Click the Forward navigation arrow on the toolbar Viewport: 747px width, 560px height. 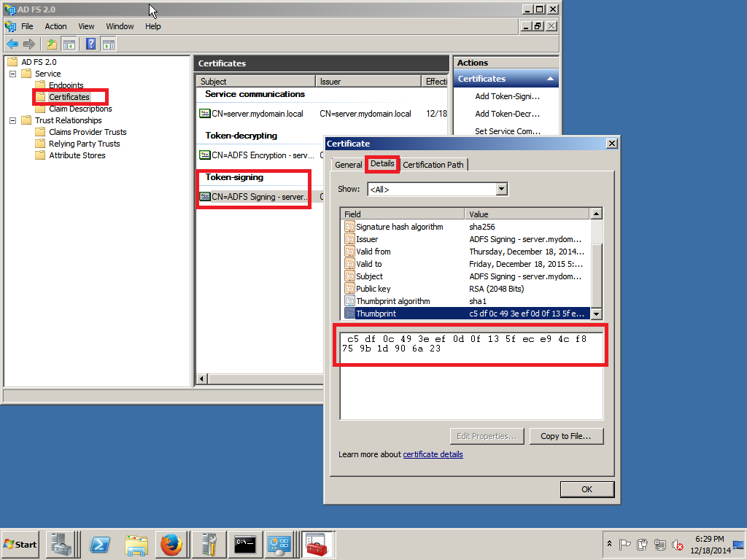28,44
